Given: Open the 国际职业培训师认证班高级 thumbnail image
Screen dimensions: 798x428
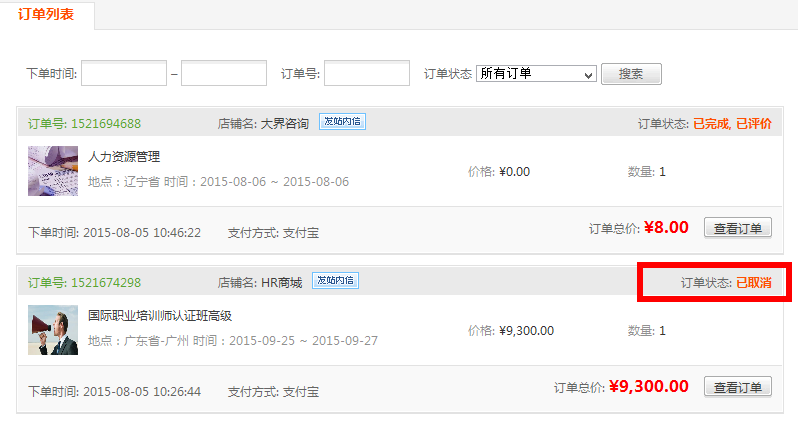Looking at the screenshot, I should pyautogui.click(x=53, y=330).
